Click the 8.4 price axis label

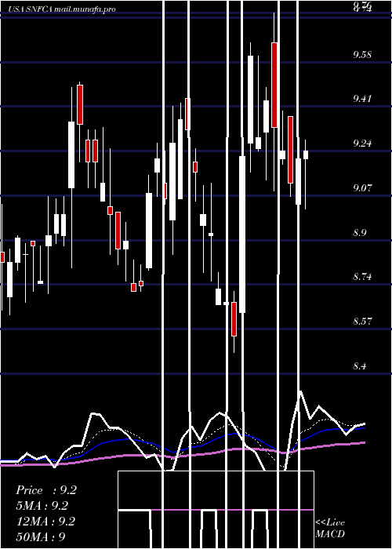(x=359, y=366)
